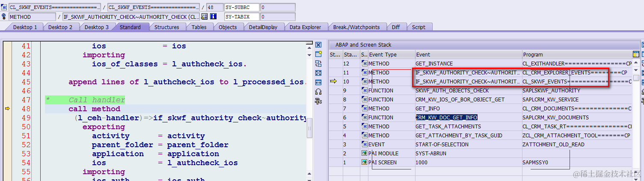Viewport: 644px width, 181px height.
Task: Open the Script tab
Action: pyautogui.click(x=418, y=27)
